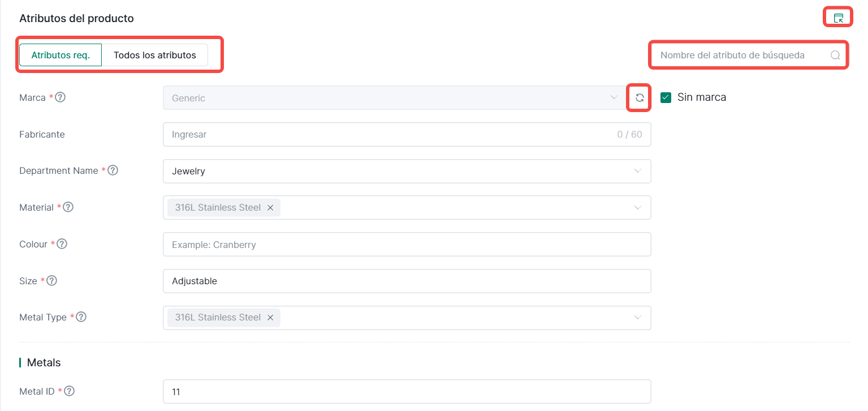The height and width of the screenshot is (411, 868).
Task: Click the search magnifier icon
Action: point(835,55)
